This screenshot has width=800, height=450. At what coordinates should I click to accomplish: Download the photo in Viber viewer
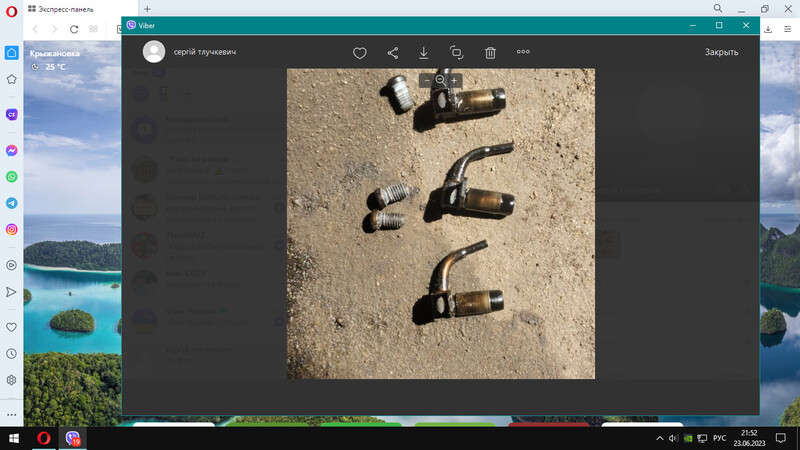423,53
